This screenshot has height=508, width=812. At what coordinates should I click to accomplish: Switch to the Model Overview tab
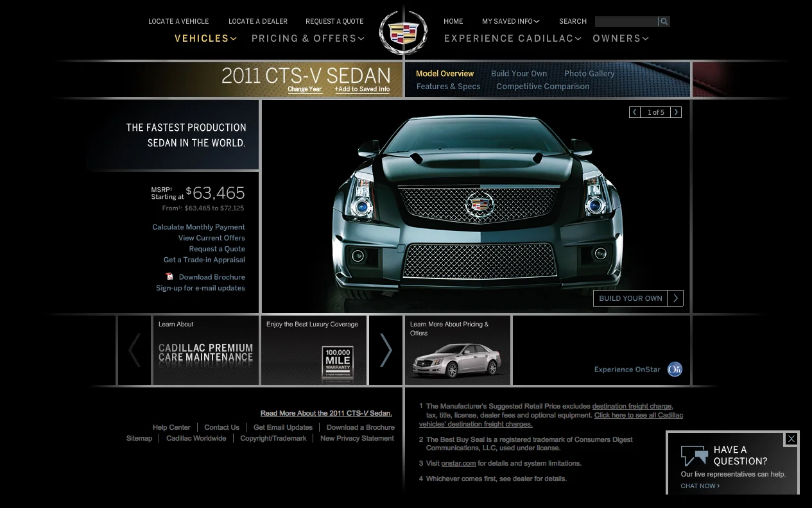445,74
